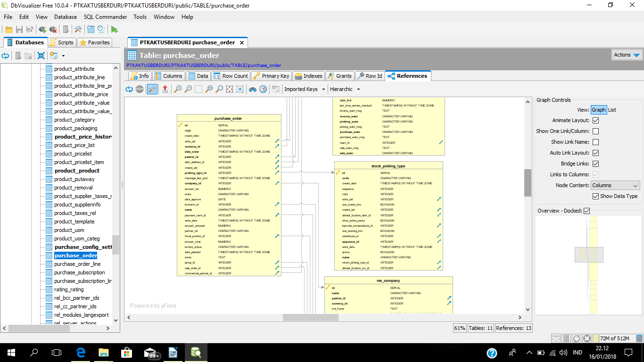Click the disconnect-all plug icon with red X
This screenshot has height=362, width=644.
(x=53, y=29)
